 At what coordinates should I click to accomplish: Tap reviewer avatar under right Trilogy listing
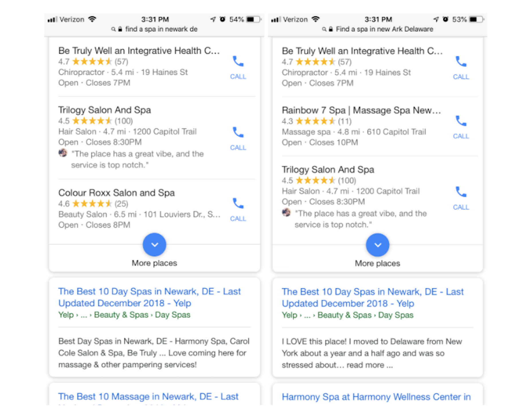(286, 213)
